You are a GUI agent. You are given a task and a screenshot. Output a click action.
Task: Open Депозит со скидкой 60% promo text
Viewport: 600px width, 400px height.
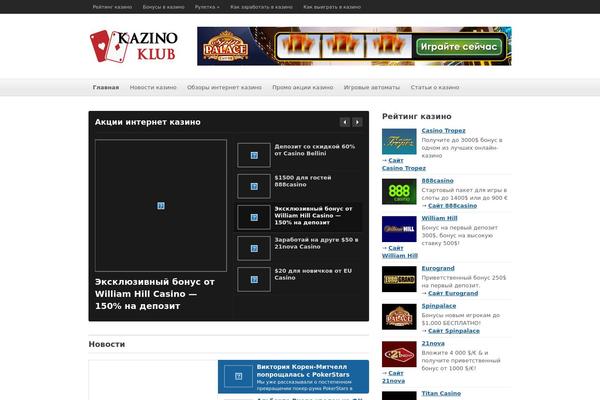click(315, 150)
